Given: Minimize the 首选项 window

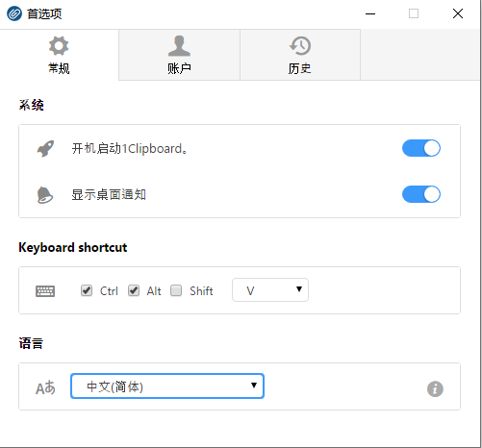Looking at the screenshot, I should [370, 13].
